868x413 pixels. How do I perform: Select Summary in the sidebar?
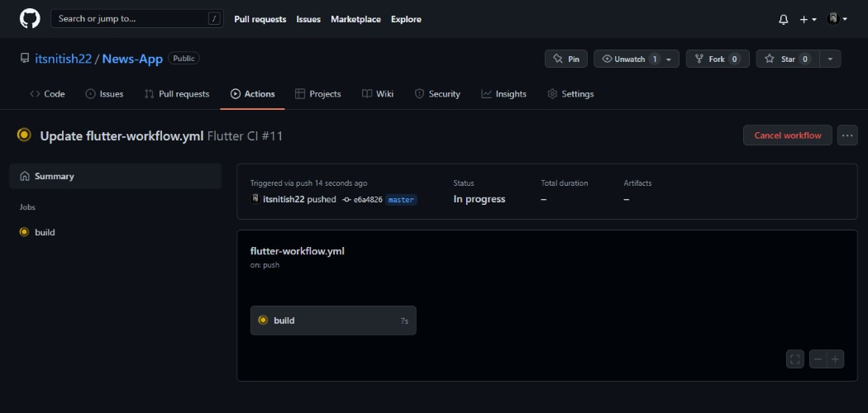[x=115, y=177]
